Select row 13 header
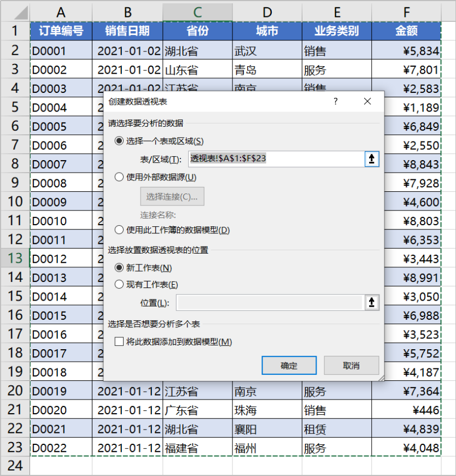The image size is (456, 476). pyautogui.click(x=15, y=258)
